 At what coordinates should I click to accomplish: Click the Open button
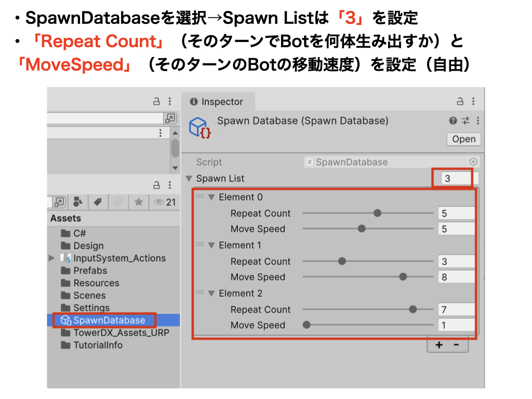(464, 139)
